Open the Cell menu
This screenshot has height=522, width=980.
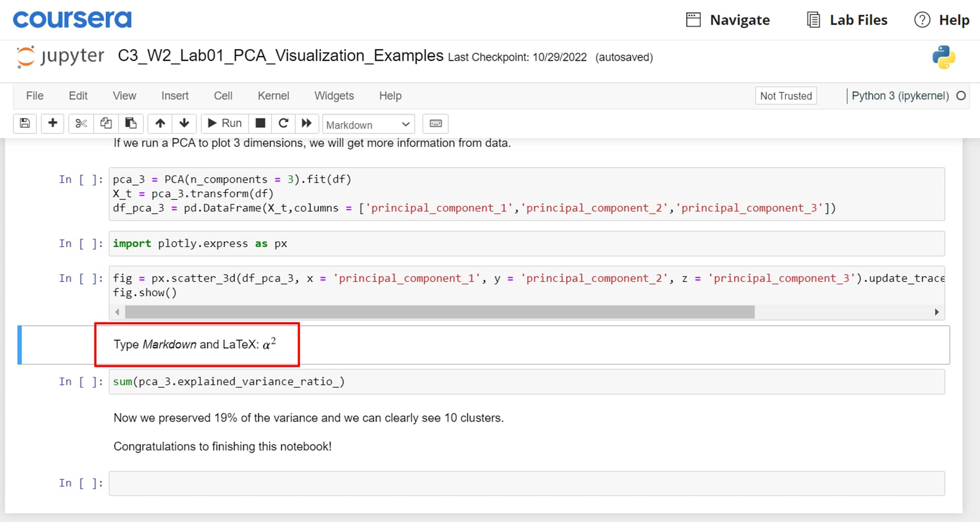[223, 96]
